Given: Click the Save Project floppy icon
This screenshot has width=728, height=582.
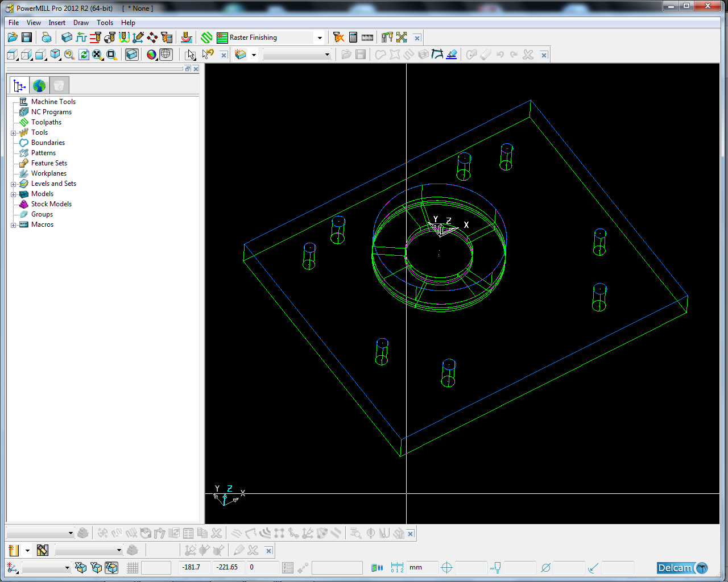Looking at the screenshot, I should point(27,38).
